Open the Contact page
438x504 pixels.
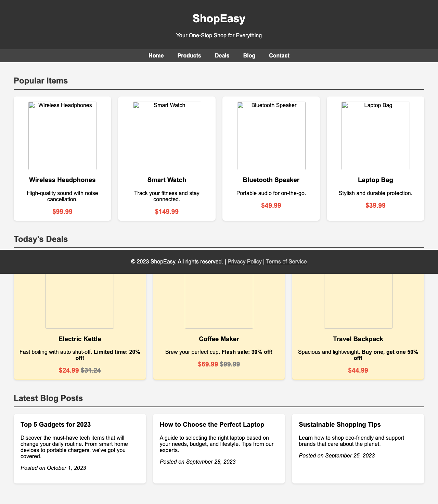279,55
